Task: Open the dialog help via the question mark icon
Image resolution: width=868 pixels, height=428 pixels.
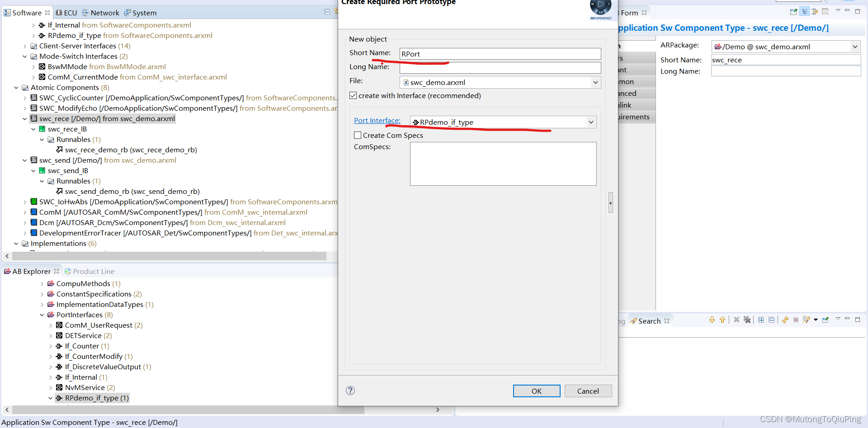Action: click(x=350, y=390)
